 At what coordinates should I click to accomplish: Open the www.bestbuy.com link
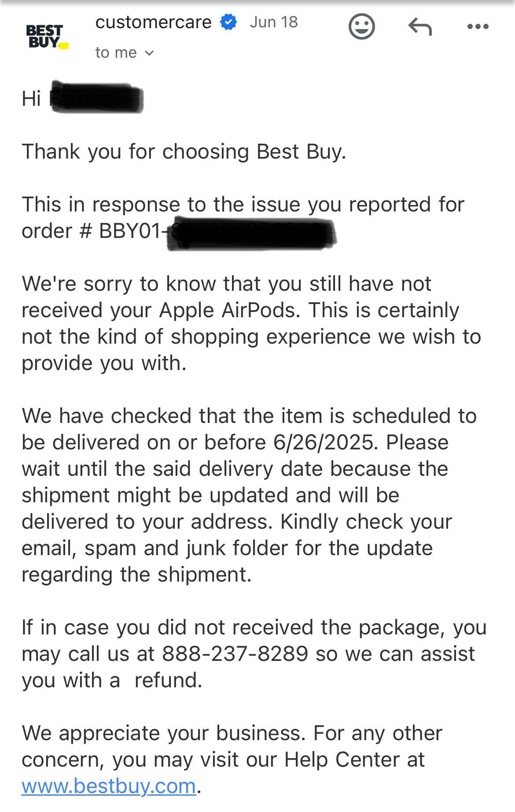click(x=109, y=786)
